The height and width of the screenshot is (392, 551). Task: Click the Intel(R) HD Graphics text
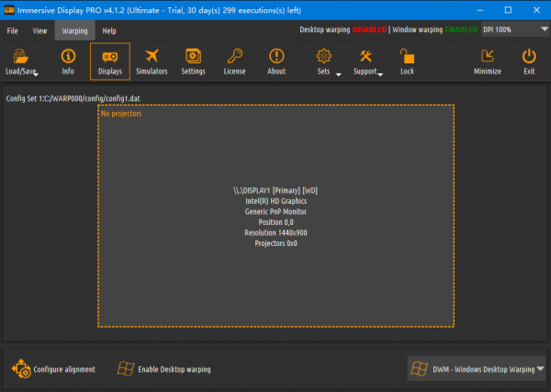[275, 201]
